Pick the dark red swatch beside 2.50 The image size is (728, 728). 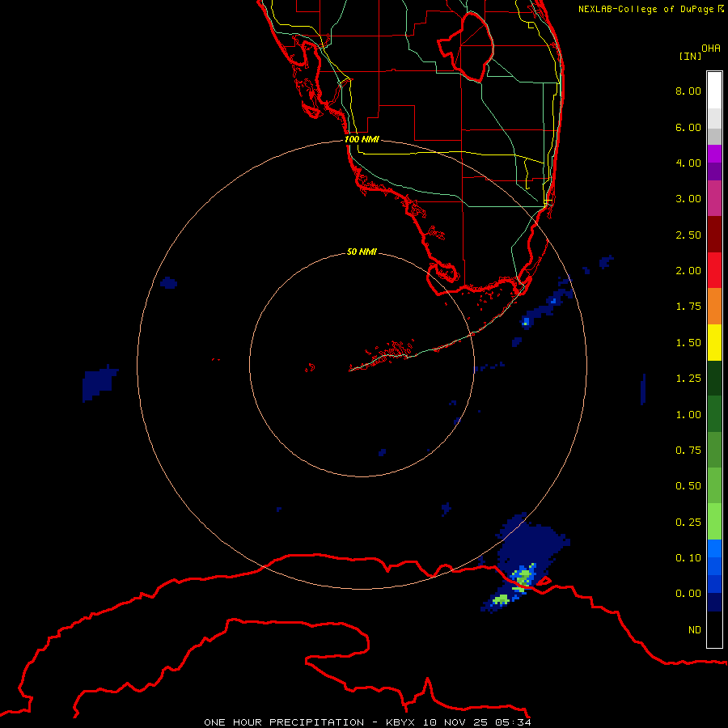pyautogui.click(x=714, y=235)
